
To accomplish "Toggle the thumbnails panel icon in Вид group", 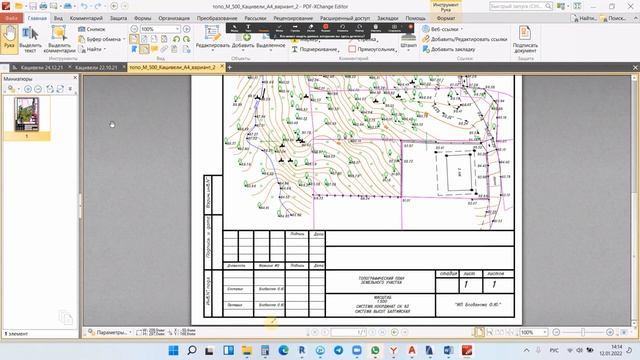I will (144, 49).
